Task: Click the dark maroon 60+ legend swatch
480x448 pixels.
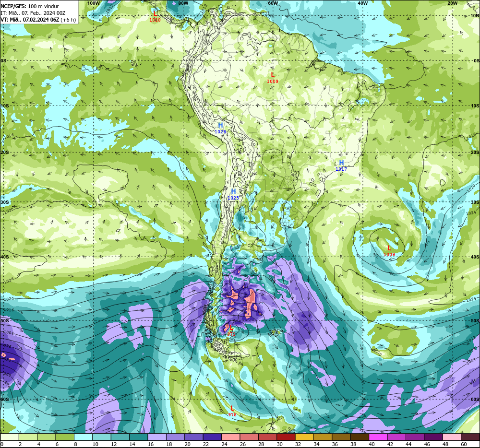Action: tap(470, 437)
